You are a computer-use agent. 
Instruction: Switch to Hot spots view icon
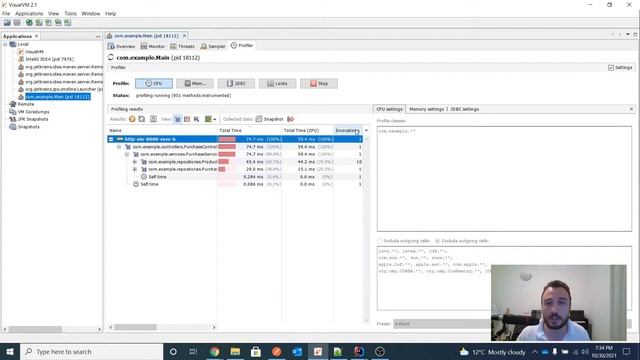[x=187, y=119]
